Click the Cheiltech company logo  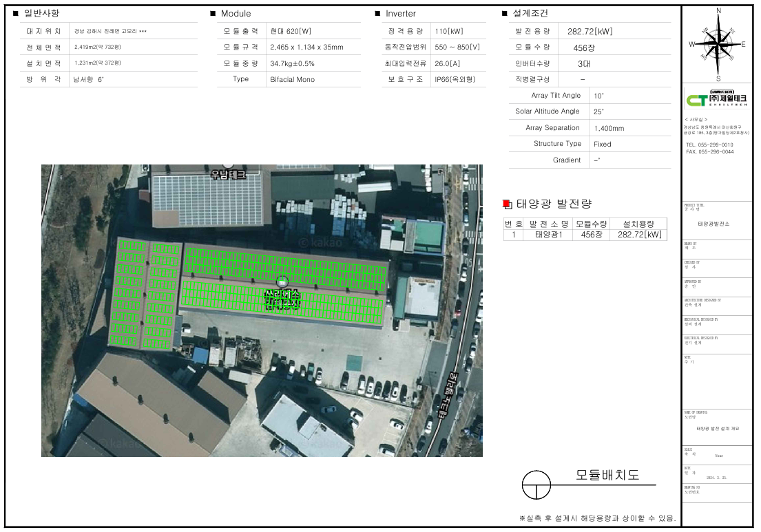(x=717, y=100)
